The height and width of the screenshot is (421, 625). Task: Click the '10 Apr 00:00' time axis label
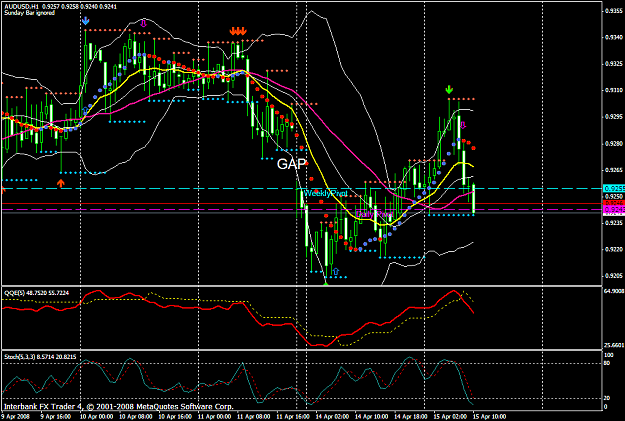97,417
